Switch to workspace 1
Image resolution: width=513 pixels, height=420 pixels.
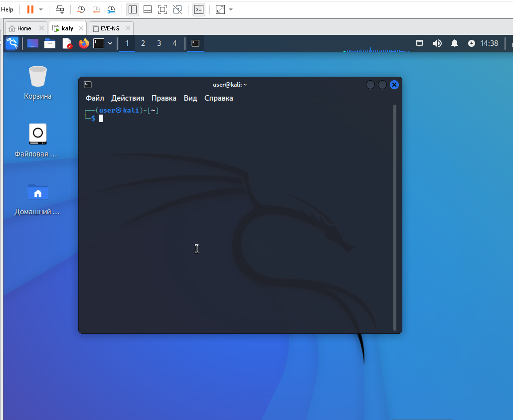click(127, 43)
